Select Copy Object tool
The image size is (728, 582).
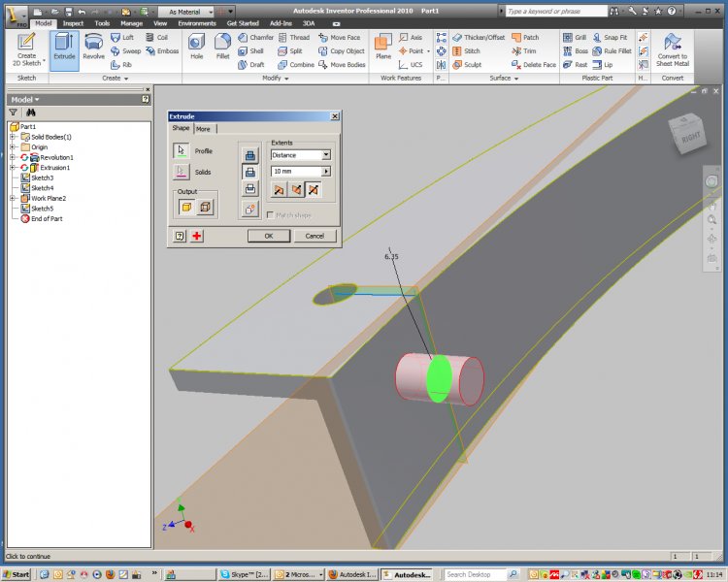tap(342, 51)
